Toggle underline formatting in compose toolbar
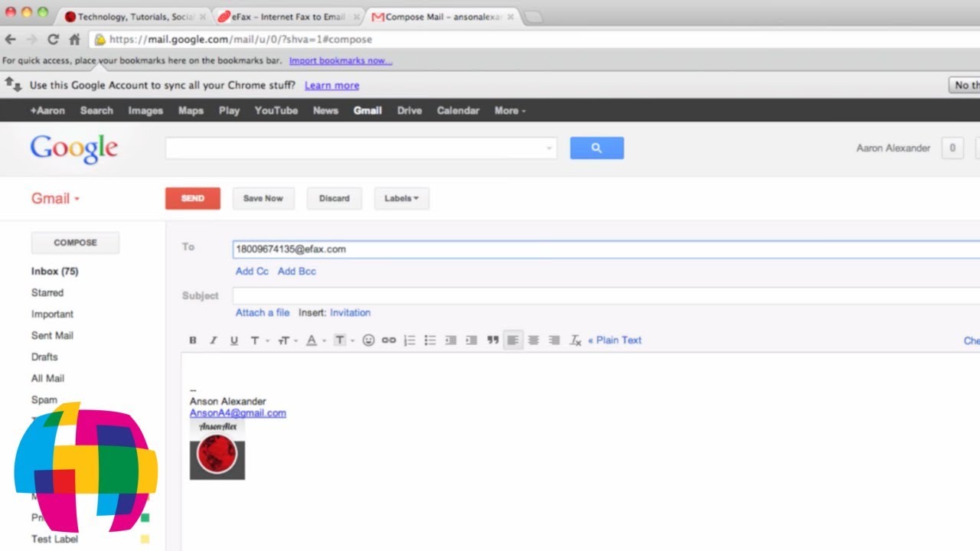The image size is (980, 551). (x=234, y=341)
